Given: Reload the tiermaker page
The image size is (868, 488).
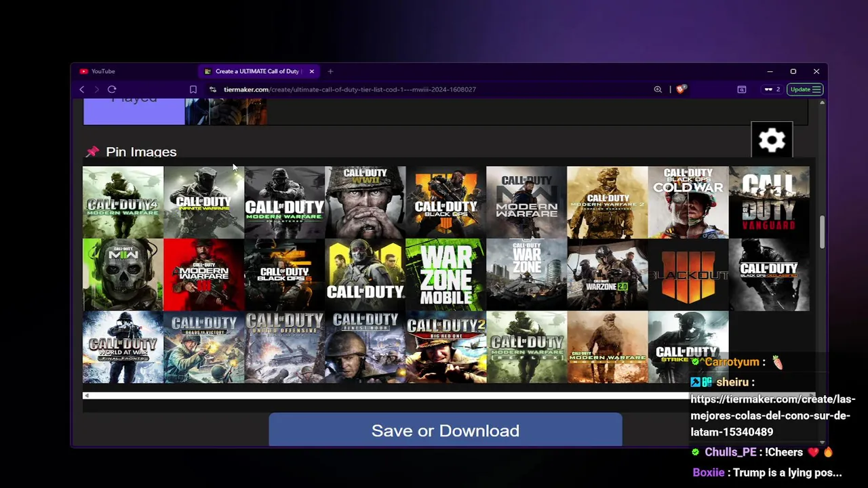Looking at the screenshot, I should [x=112, y=89].
